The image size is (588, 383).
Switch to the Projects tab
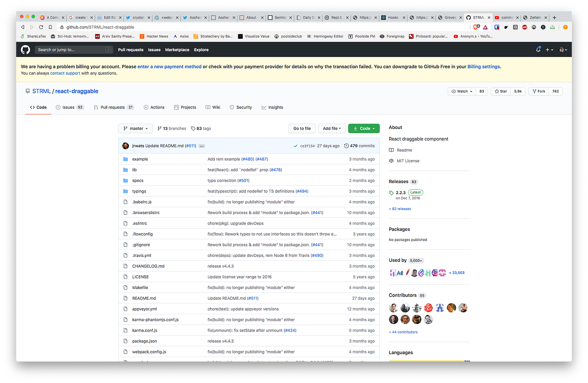[x=185, y=107]
